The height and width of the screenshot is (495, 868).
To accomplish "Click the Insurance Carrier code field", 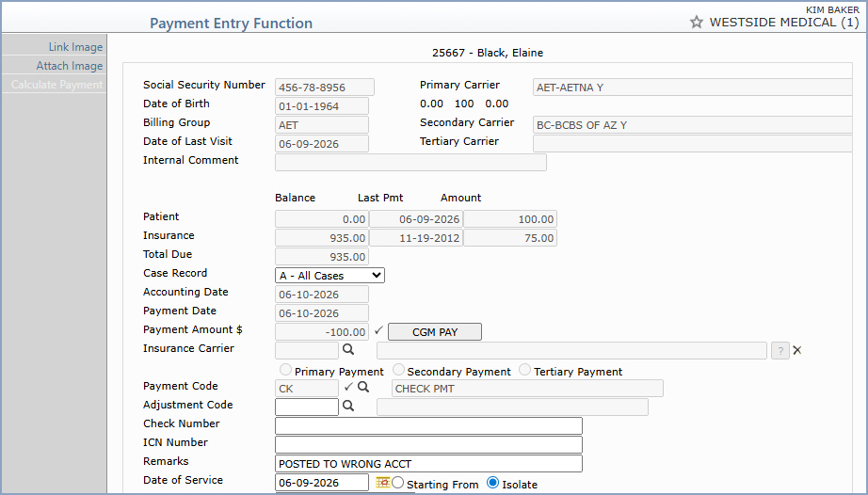I will 307,351.
